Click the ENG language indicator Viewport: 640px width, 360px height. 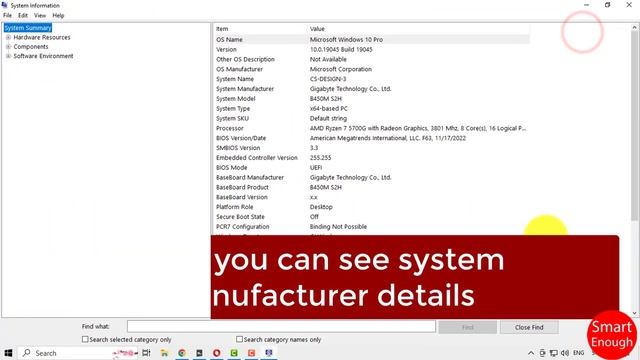click(x=578, y=353)
